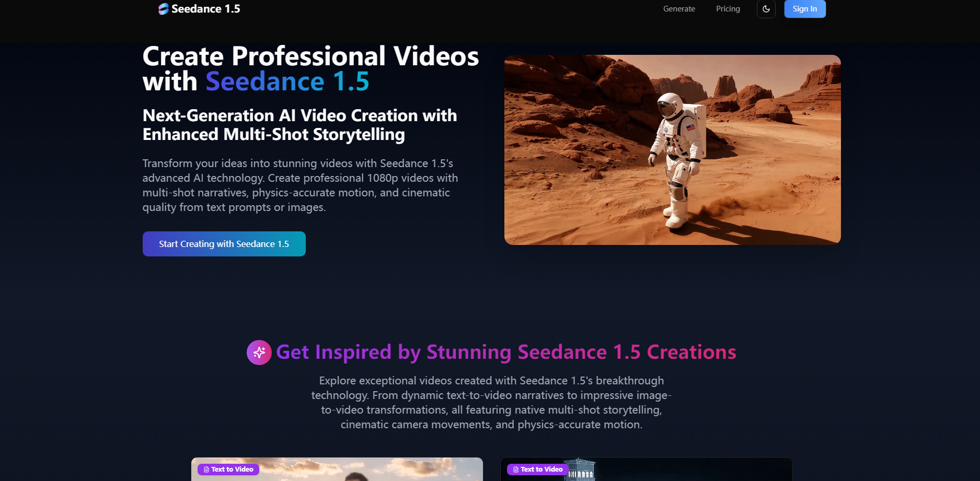Play the astronaut Mars hero video
980x481 pixels.
click(x=672, y=149)
